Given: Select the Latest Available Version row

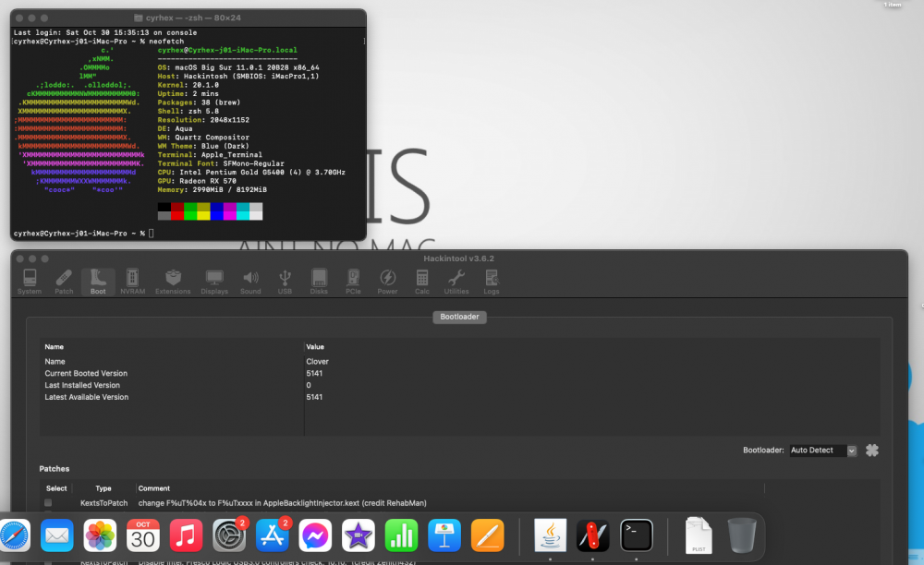Looking at the screenshot, I should click(459, 397).
